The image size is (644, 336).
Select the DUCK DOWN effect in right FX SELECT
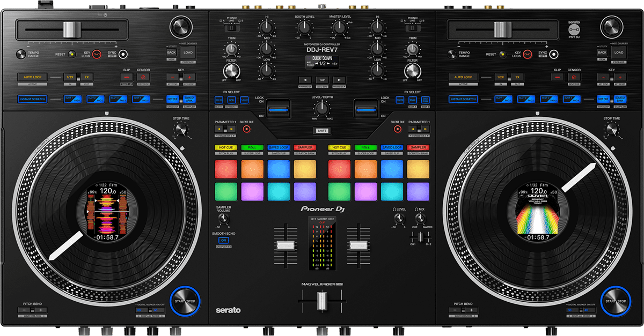[x=425, y=101]
